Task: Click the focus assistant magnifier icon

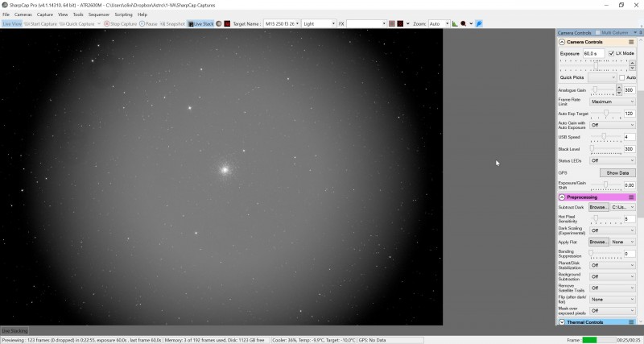Action: click(x=464, y=24)
